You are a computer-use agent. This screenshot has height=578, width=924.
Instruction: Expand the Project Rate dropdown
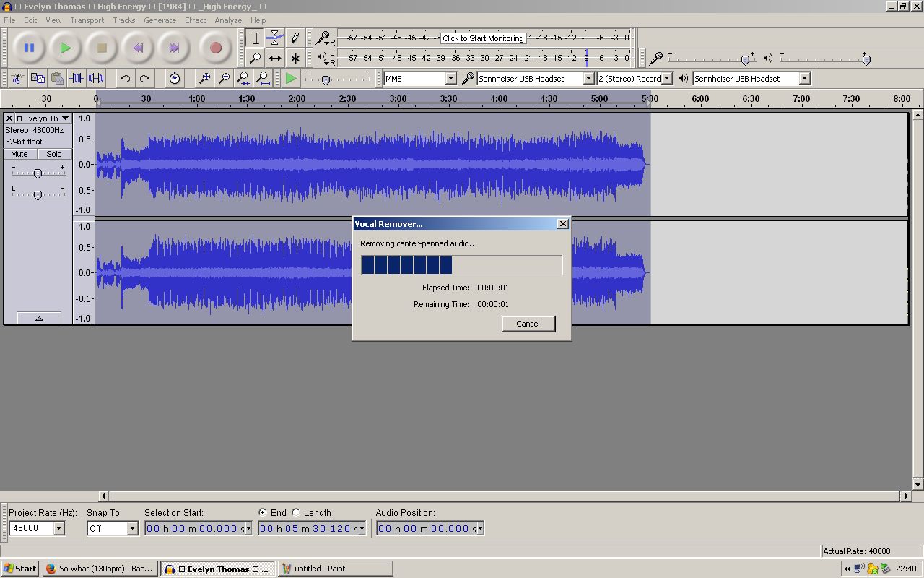[x=58, y=528]
